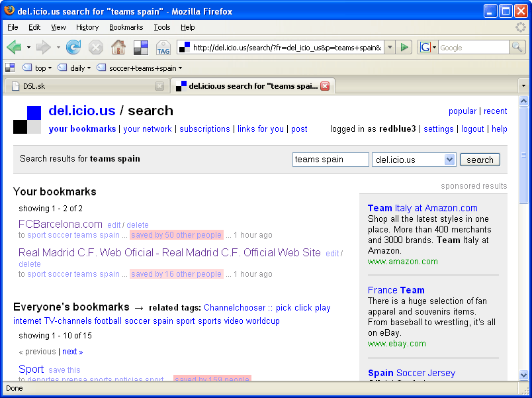Click the Stop loading icon
The image size is (532, 398).
tap(96, 47)
